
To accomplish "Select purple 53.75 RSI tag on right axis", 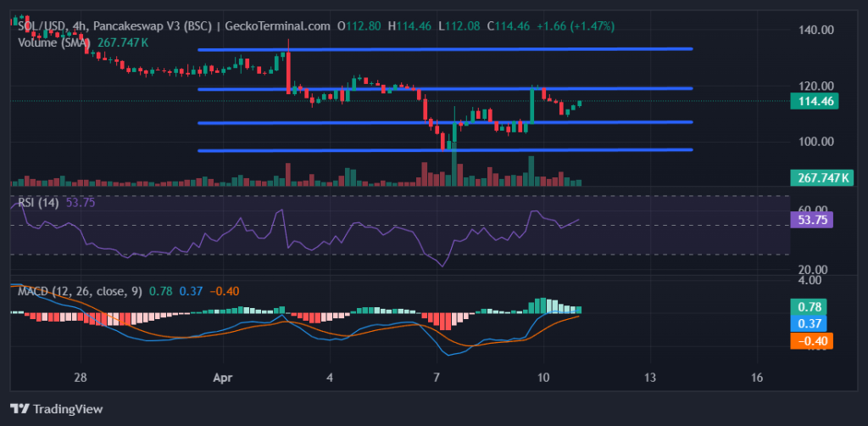I will coord(811,220).
